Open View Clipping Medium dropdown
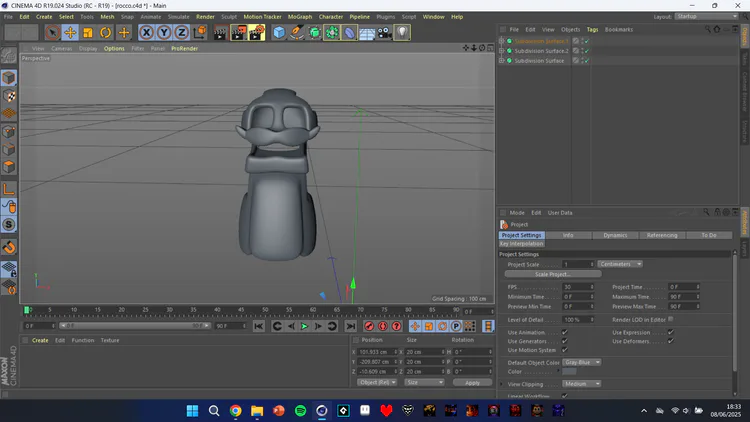750x422 pixels. (582, 384)
